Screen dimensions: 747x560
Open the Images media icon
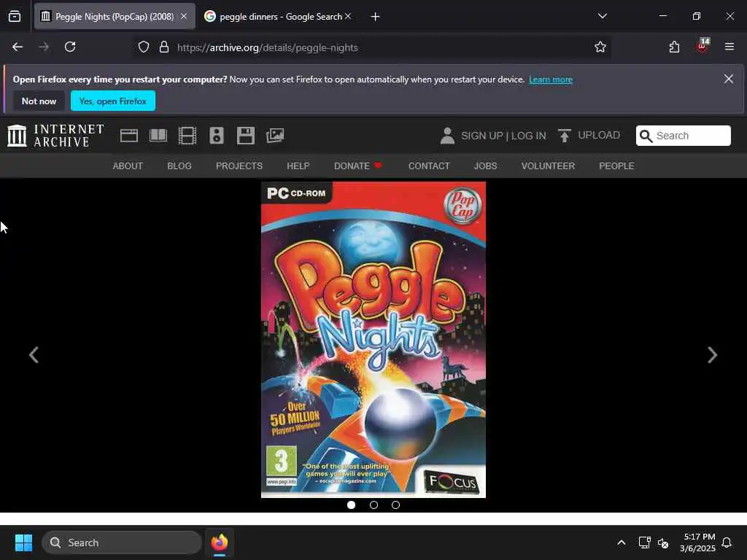point(275,136)
